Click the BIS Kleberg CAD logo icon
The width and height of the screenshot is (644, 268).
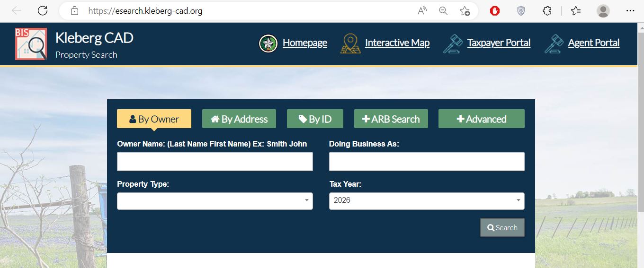(x=31, y=44)
